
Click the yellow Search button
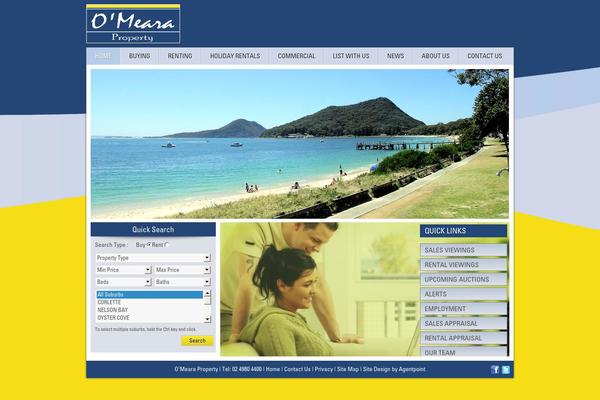[197, 341]
